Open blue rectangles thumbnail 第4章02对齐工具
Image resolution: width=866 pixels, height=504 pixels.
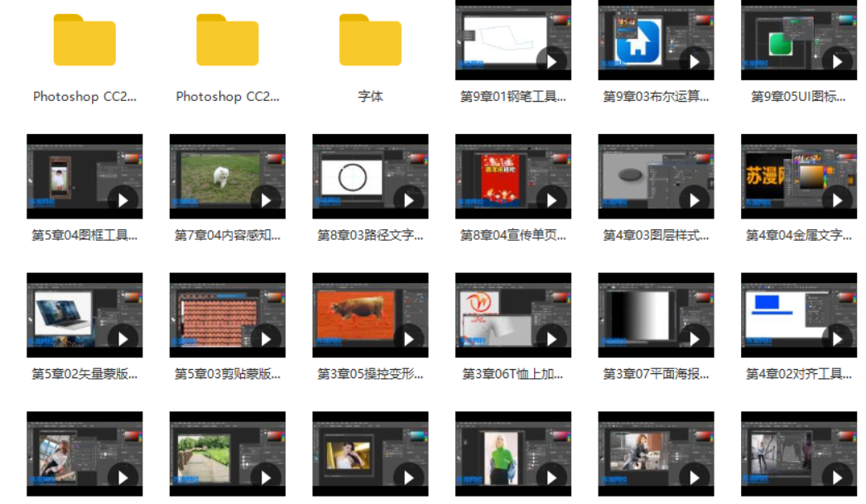pyautogui.click(x=799, y=314)
